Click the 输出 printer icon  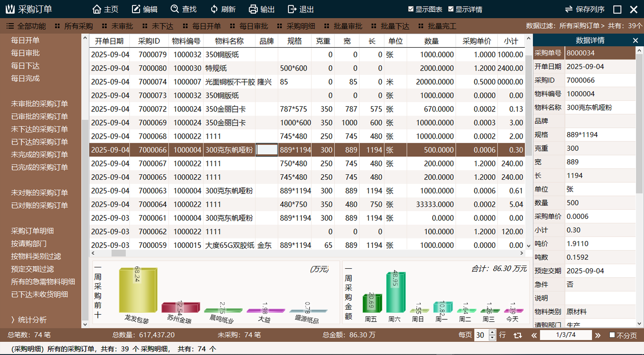[253, 9]
